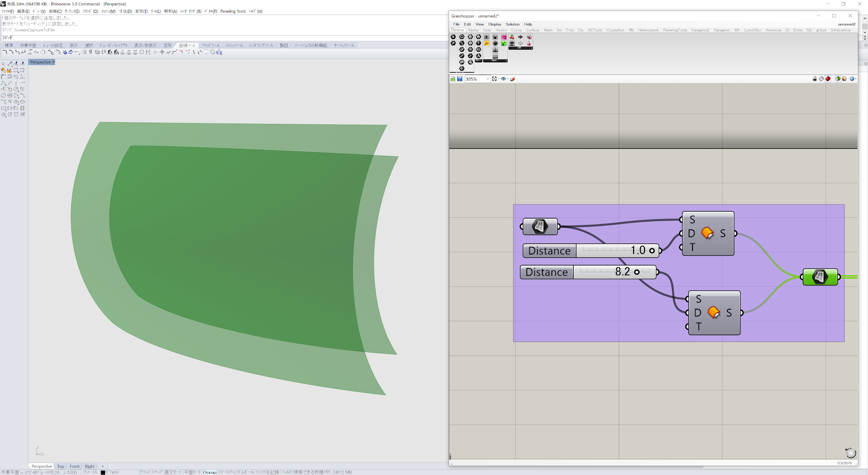This screenshot has width=868, height=475.
Task: Click the cherry icon in Util panel
Action: [x=512, y=37]
